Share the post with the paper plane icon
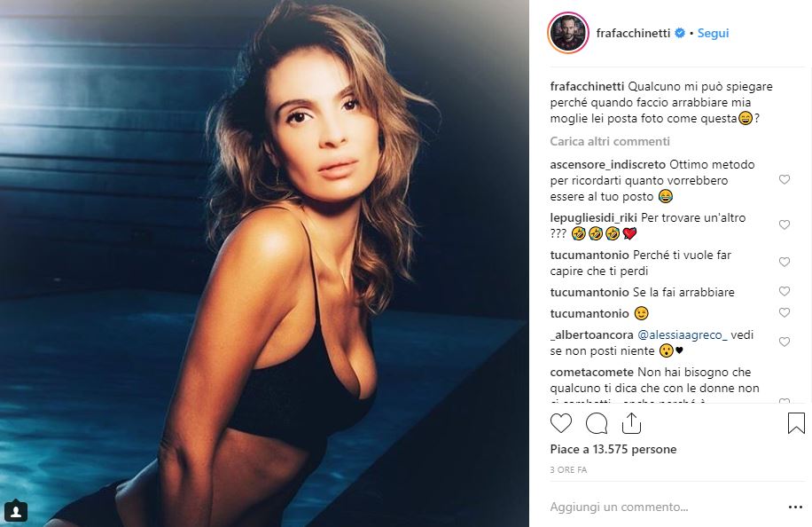 tap(631, 423)
